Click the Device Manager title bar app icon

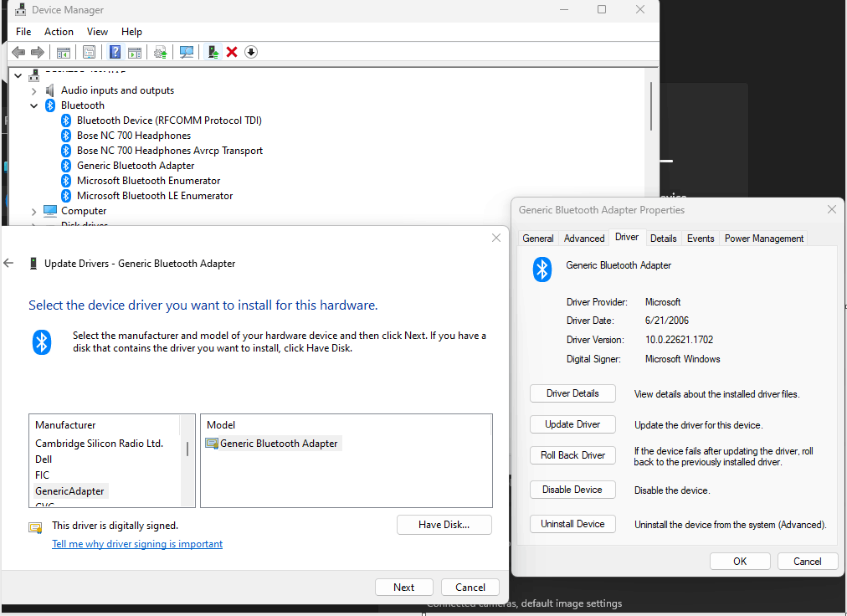[x=21, y=10]
